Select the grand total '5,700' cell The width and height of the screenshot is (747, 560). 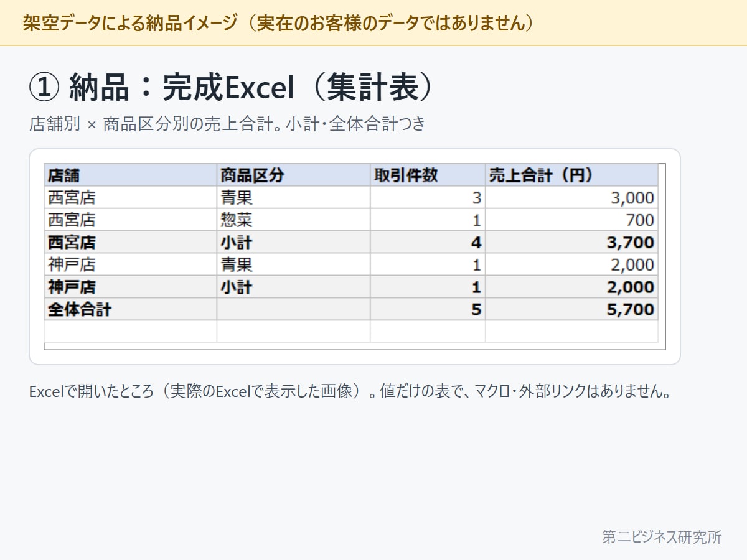[571, 309]
